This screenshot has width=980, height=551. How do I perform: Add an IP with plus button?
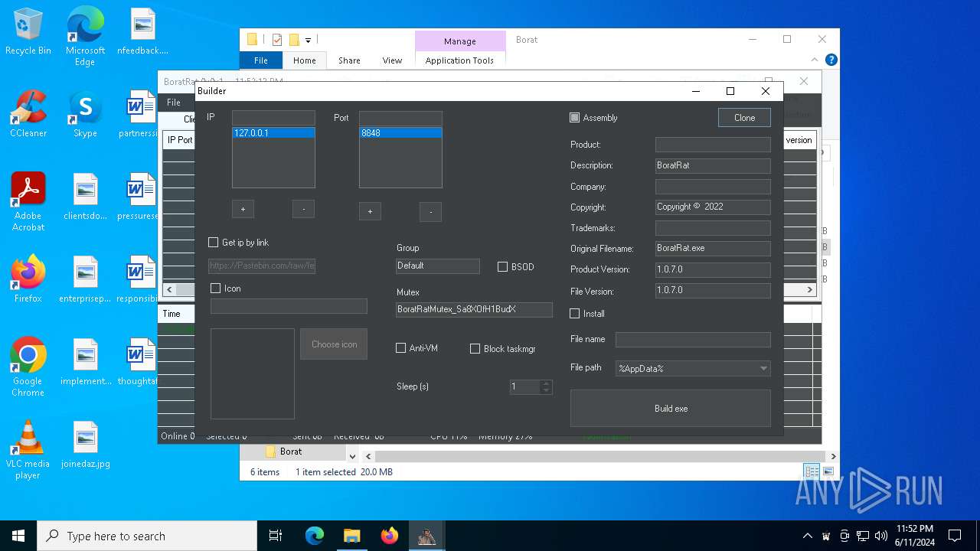pyautogui.click(x=243, y=209)
